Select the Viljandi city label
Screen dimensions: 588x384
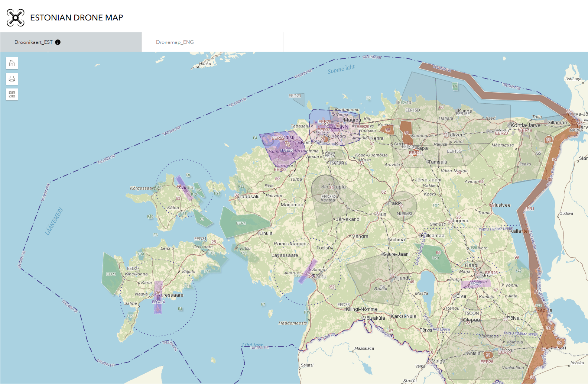[402, 278]
